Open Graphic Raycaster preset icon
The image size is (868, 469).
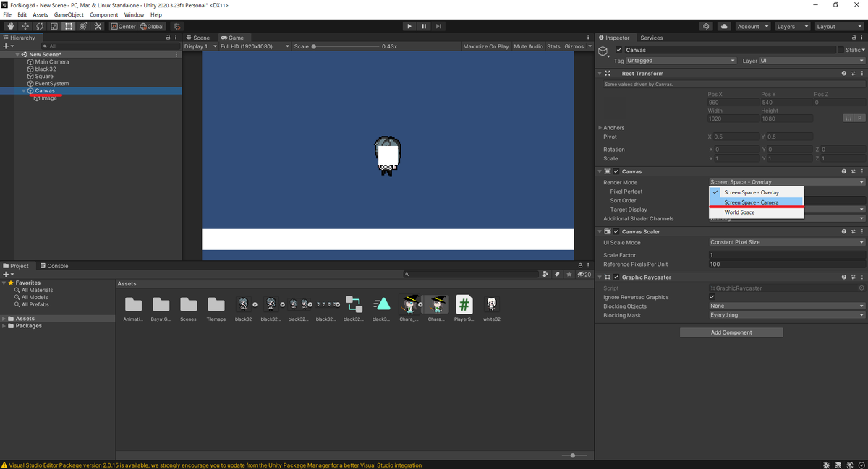coord(853,277)
